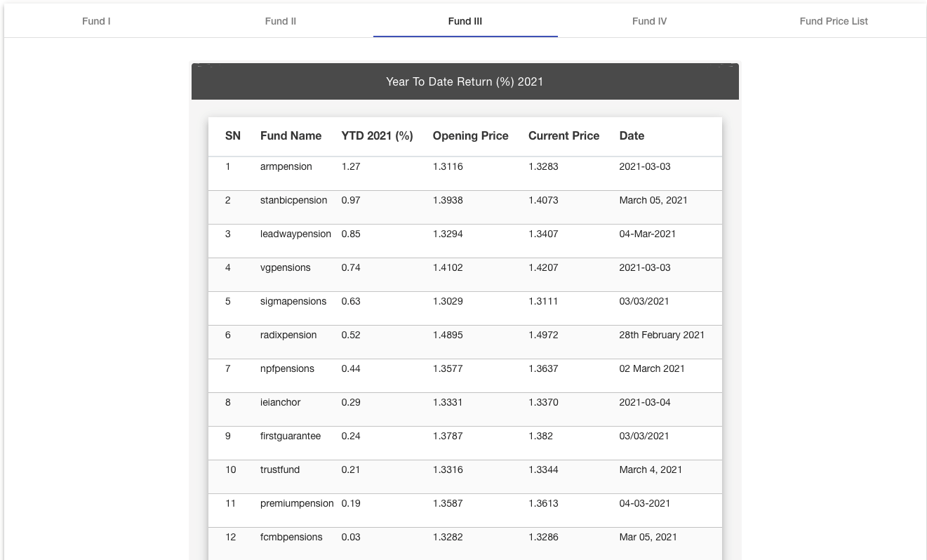Viewport: 927px width, 560px height.
Task: Click the Current Price column header
Action: click(563, 136)
